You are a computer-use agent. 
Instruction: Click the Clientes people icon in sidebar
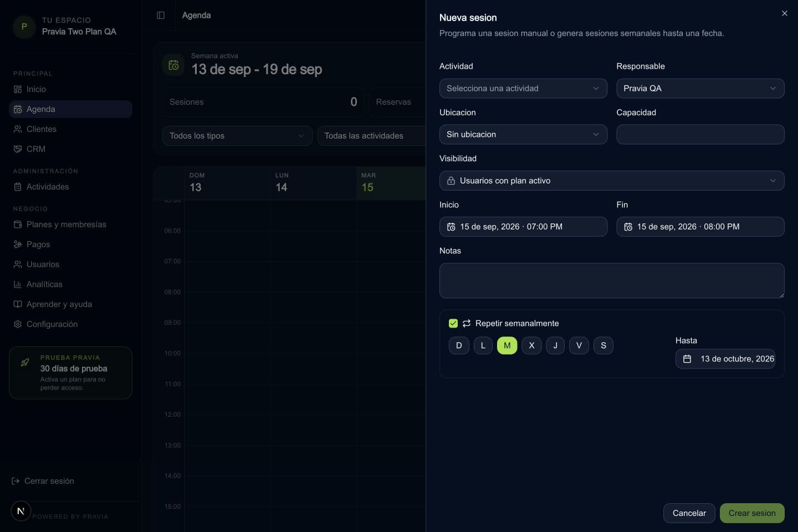click(18, 129)
